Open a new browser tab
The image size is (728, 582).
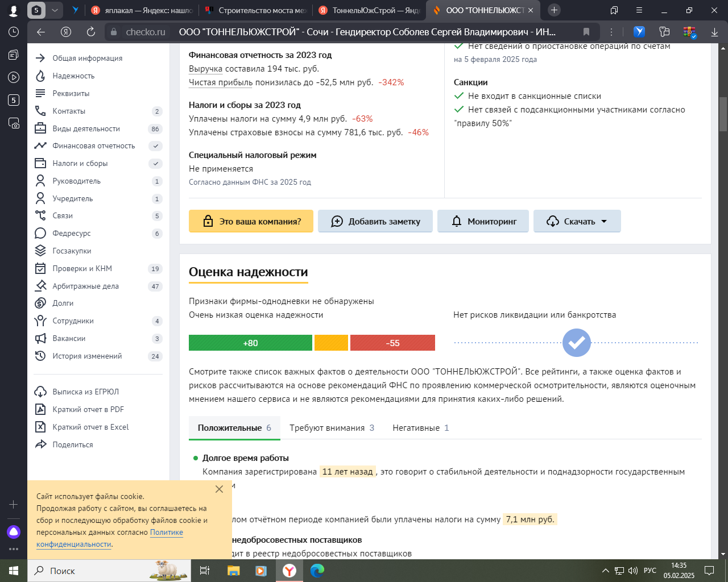point(555,10)
